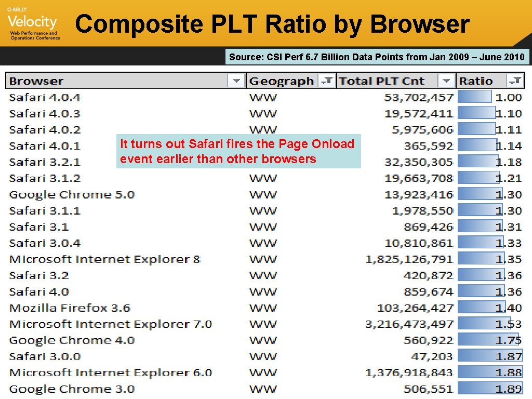The width and height of the screenshot is (532, 399).
Task: Click the ratio value 1.10
Action: point(509,114)
